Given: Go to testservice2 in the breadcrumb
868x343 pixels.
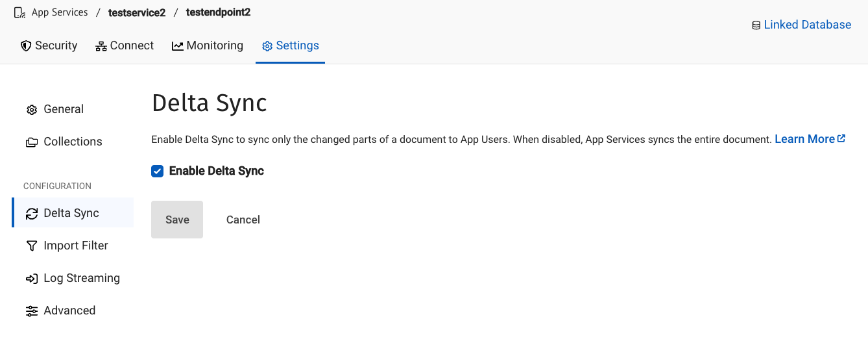Looking at the screenshot, I should click(x=137, y=12).
